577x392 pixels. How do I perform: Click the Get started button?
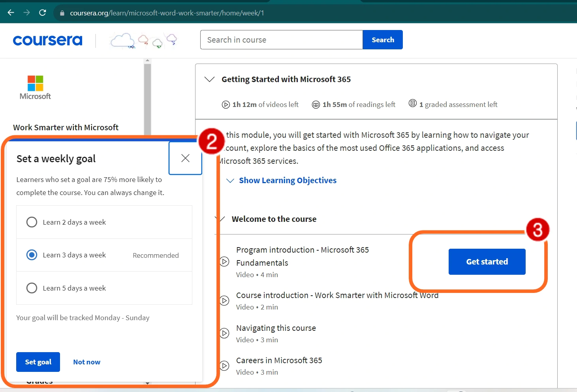[x=487, y=262]
